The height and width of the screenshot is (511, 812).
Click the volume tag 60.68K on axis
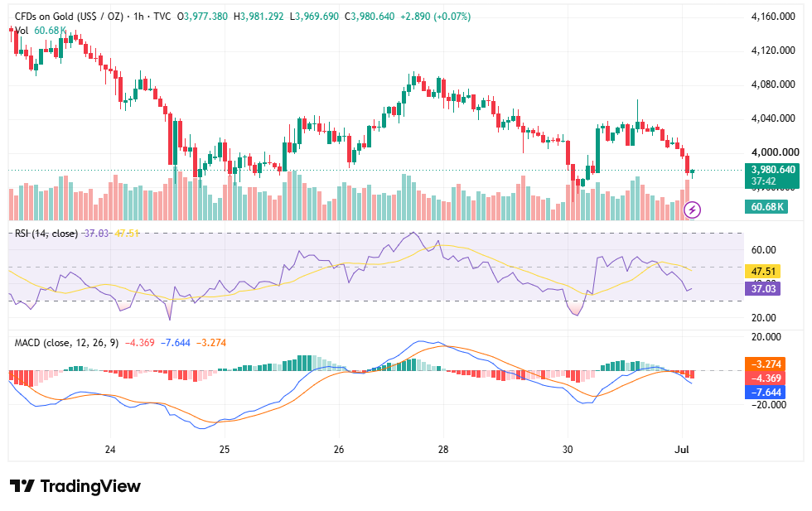point(766,207)
